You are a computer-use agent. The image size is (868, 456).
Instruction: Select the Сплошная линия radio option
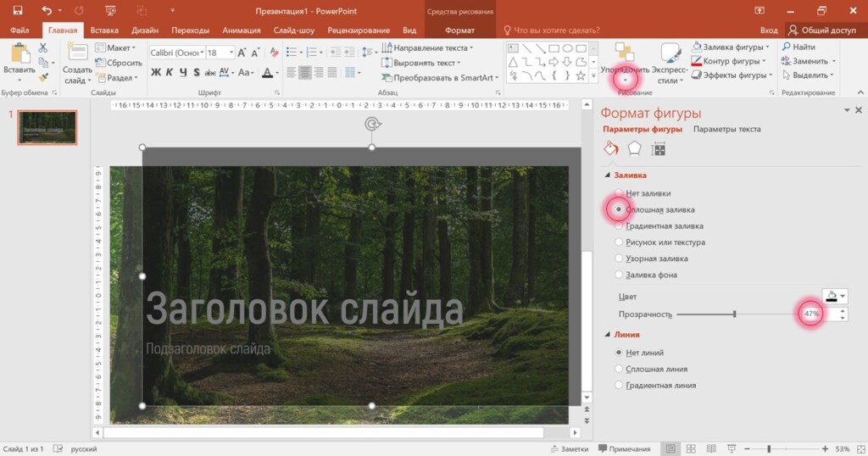coord(620,369)
